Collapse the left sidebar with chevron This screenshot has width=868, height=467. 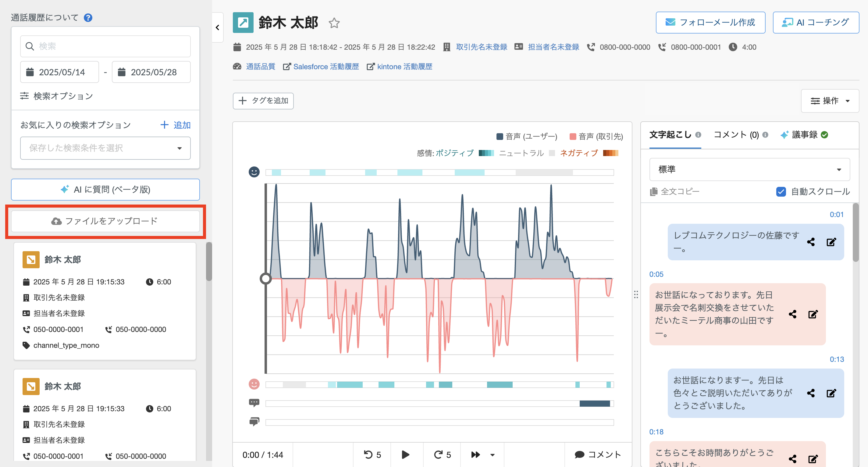[218, 28]
